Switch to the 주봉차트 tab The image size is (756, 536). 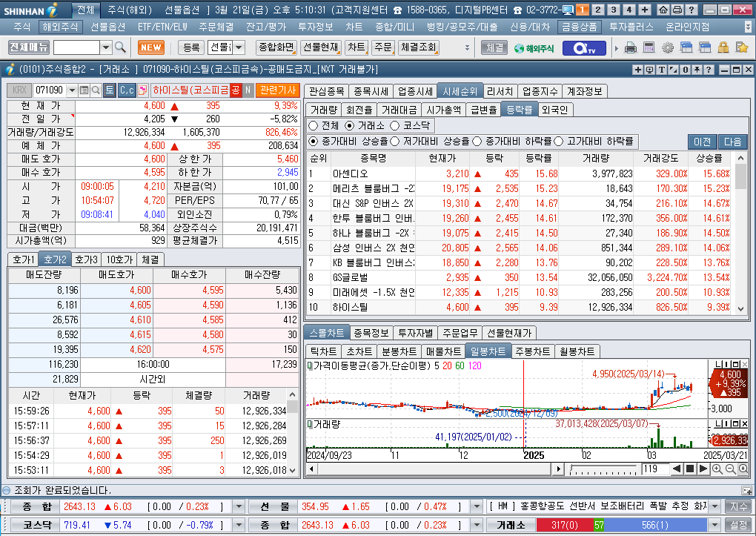[532, 351]
